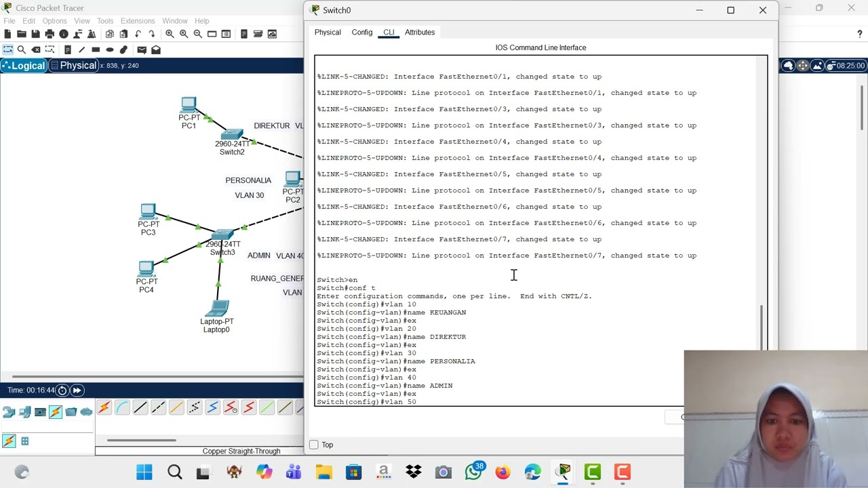
Task: Click the Power Cycle Devices button
Action: [x=62, y=390]
